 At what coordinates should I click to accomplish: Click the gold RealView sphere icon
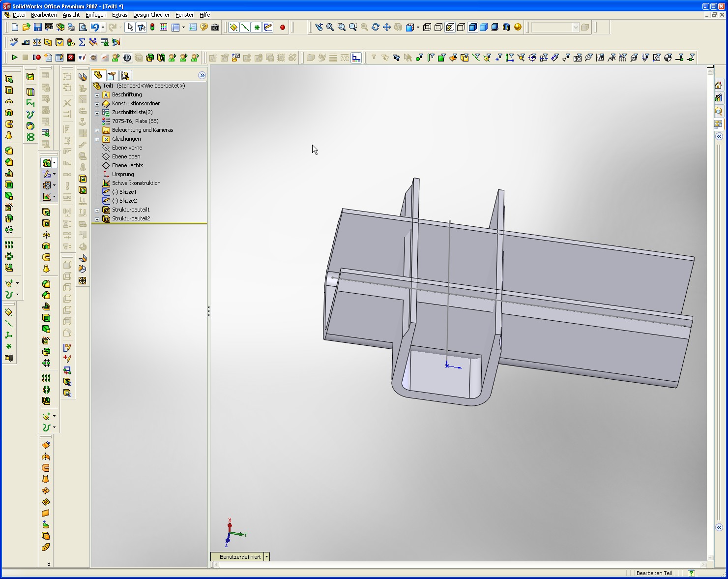point(518,28)
